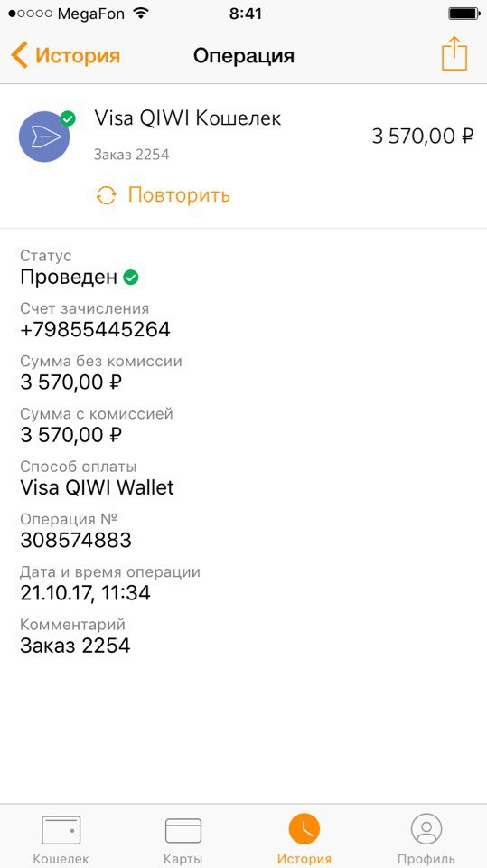Image resolution: width=487 pixels, height=868 pixels.
Task: Tap Повторить to repeat the payment
Action: 179,195
